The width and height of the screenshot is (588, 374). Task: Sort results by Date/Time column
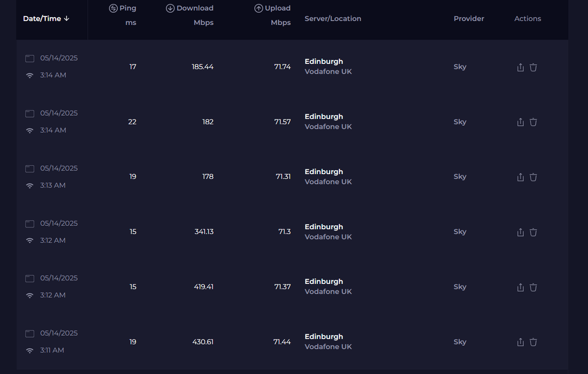click(46, 19)
